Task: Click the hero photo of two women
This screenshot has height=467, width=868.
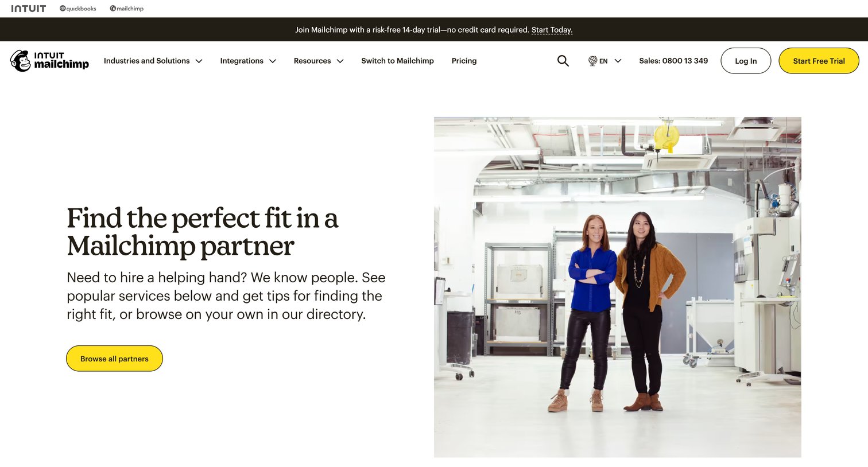Action: (x=617, y=287)
